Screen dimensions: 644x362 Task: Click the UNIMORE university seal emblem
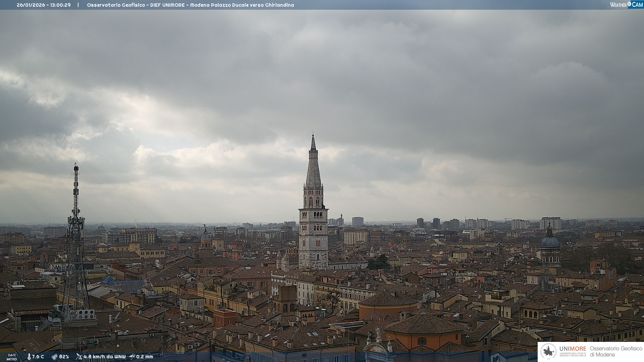click(x=549, y=352)
